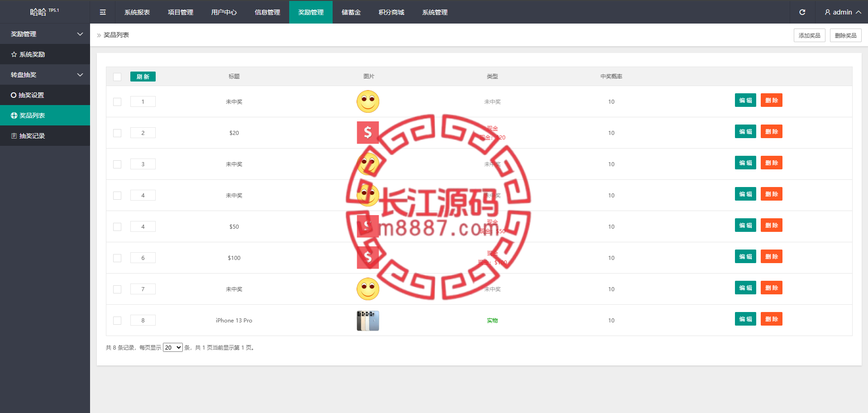
Task: Open the 项目管理 top menu
Action: tap(181, 12)
